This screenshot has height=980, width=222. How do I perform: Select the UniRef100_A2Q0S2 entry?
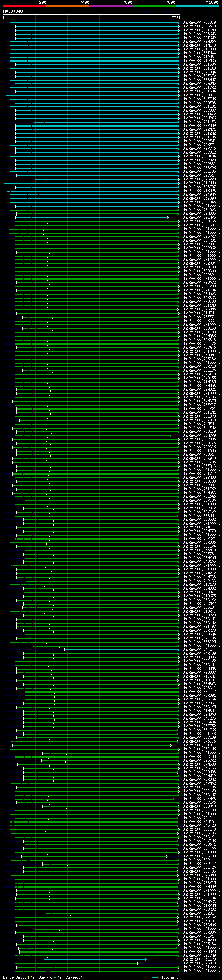click(x=199, y=282)
